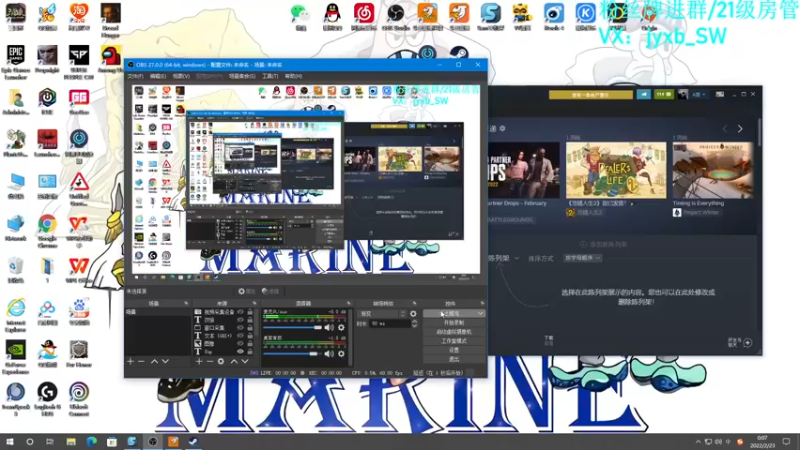Lock the 文本 (GDI+) source
Screen dimensions: 800x450
coord(250,336)
